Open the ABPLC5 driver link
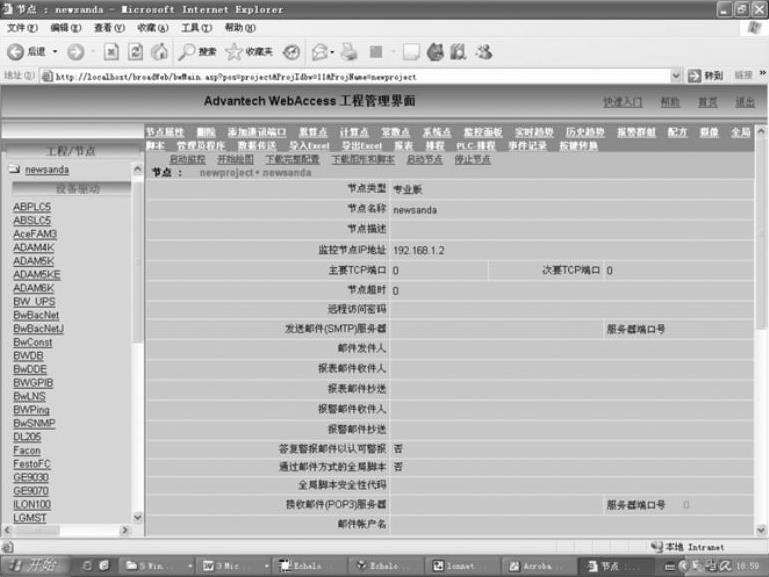769x577 pixels. click(x=32, y=207)
